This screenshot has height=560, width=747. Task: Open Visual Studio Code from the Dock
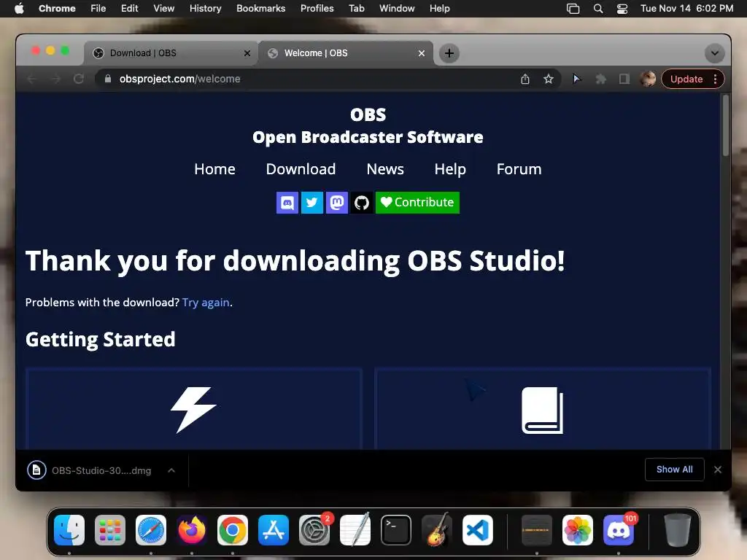coord(477,530)
